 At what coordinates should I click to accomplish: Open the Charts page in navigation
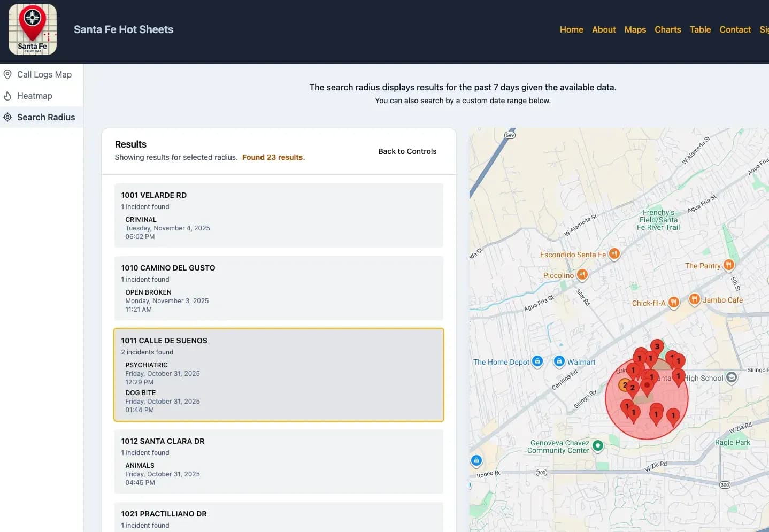click(x=667, y=29)
